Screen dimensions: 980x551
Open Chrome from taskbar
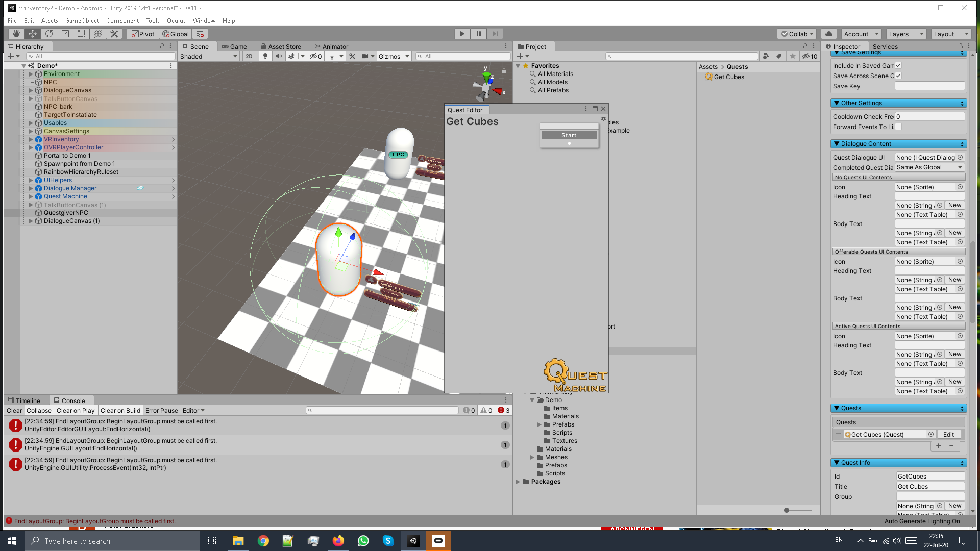pyautogui.click(x=263, y=541)
